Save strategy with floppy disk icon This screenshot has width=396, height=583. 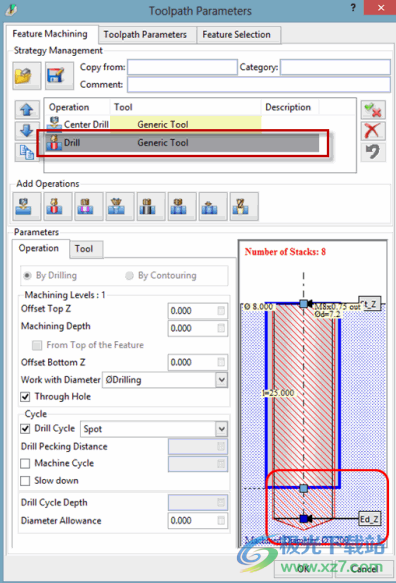(59, 76)
